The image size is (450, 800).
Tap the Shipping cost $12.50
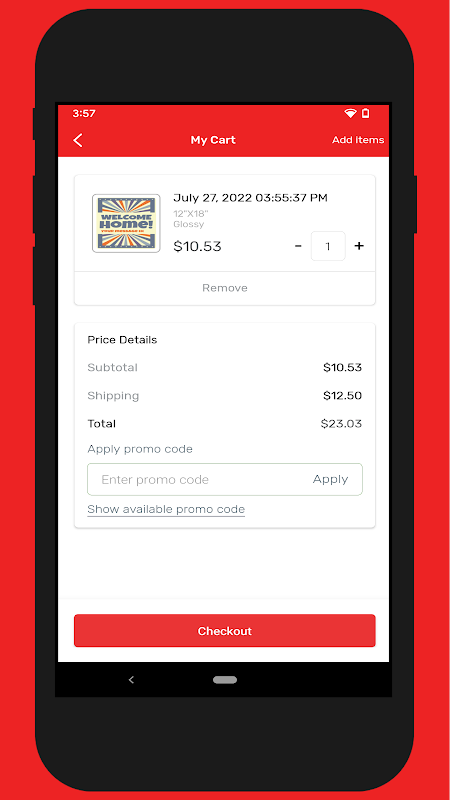(342, 396)
